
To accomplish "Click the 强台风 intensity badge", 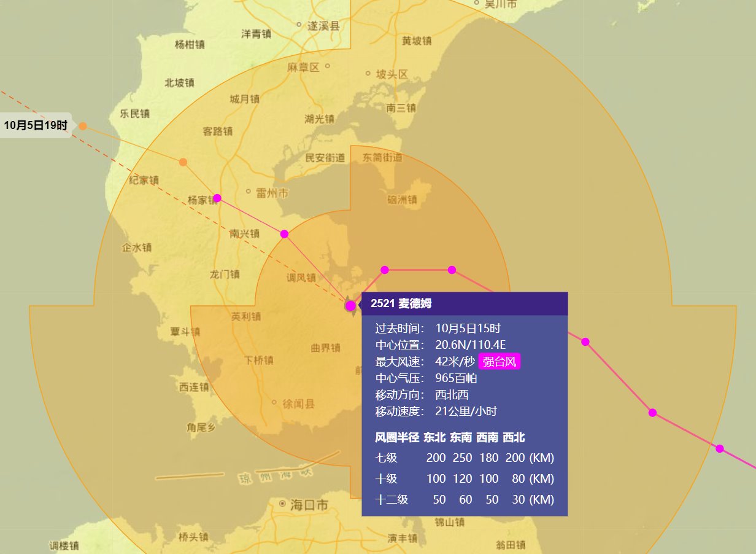I will pyautogui.click(x=499, y=362).
